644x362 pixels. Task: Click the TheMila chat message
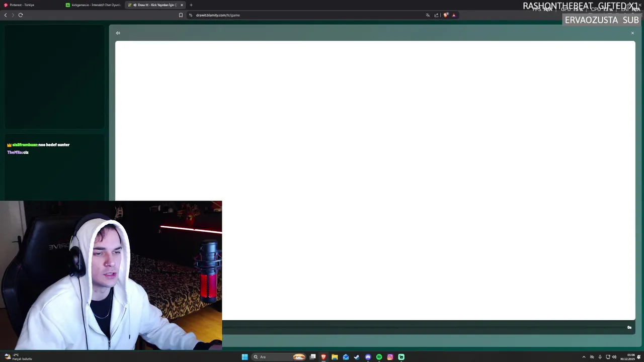tap(18, 152)
